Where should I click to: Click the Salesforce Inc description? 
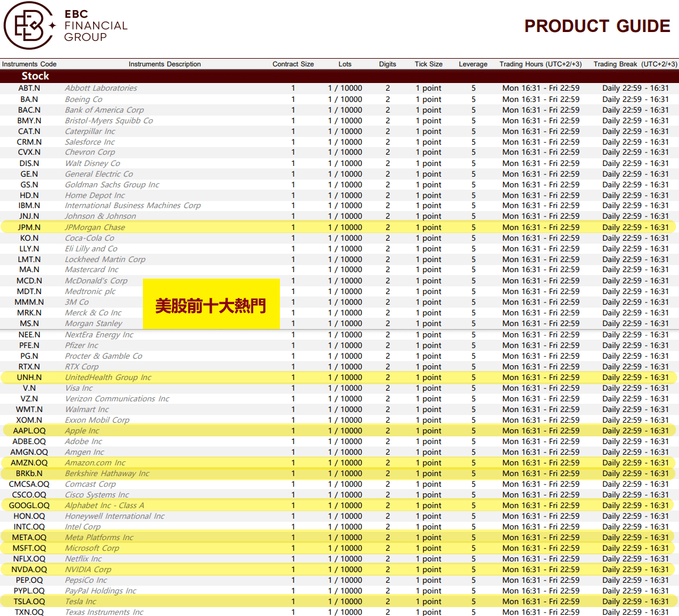point(90,142)
